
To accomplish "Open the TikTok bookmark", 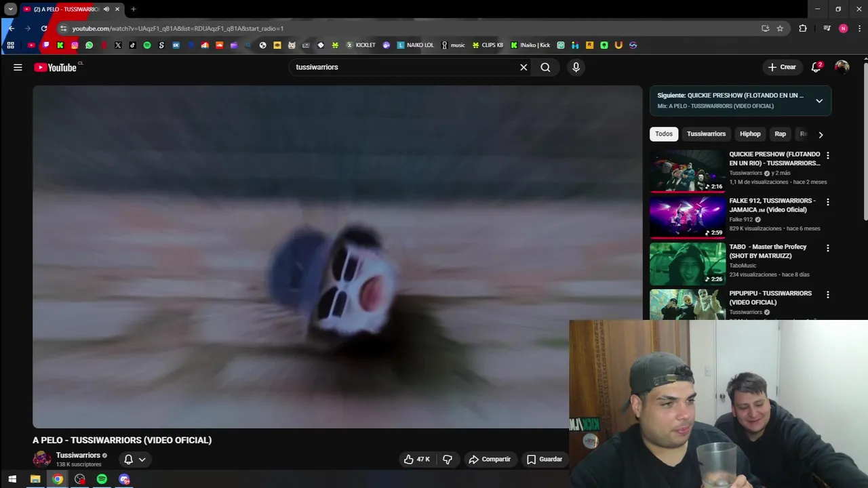I will coord(132,45).
